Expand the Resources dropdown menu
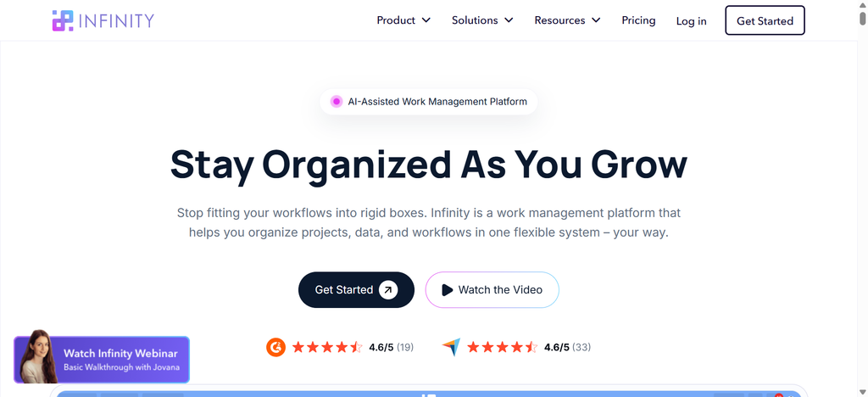868x397 pixels. [567, 20]
